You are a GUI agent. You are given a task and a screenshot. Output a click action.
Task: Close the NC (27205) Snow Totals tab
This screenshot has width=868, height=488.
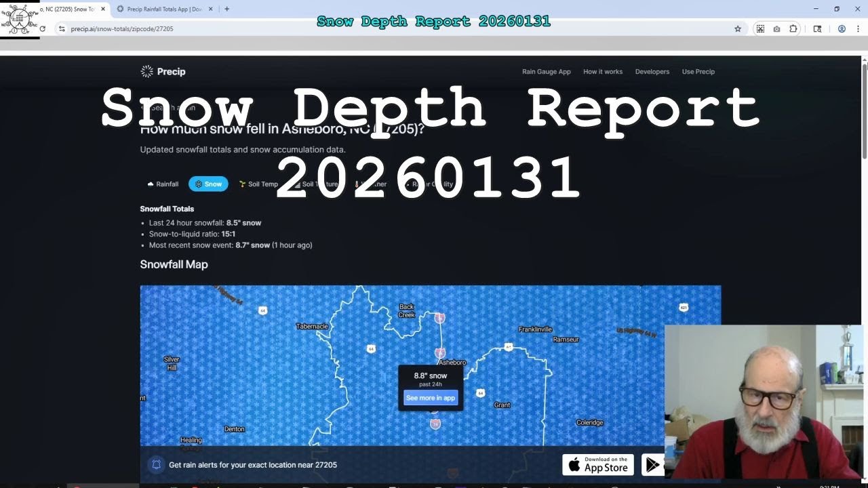pyautogui.click(x=103, y=9)
